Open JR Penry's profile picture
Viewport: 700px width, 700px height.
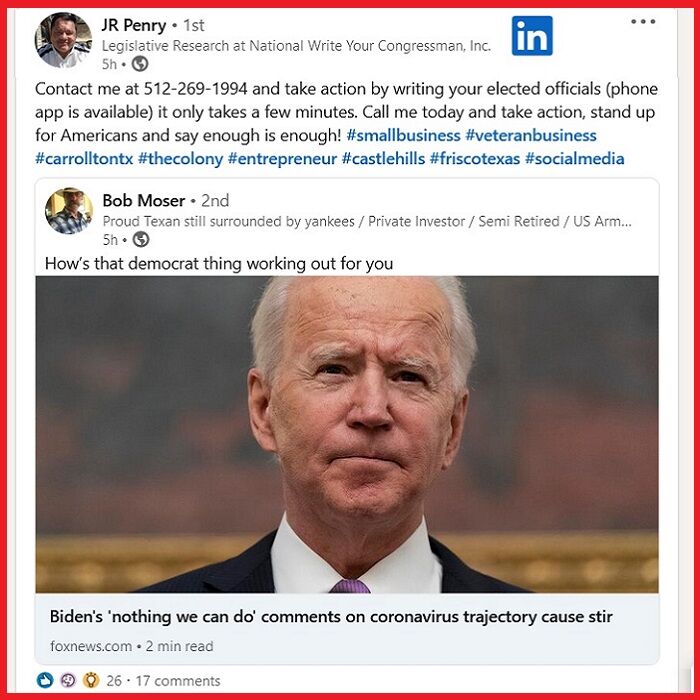coord(63,41)
